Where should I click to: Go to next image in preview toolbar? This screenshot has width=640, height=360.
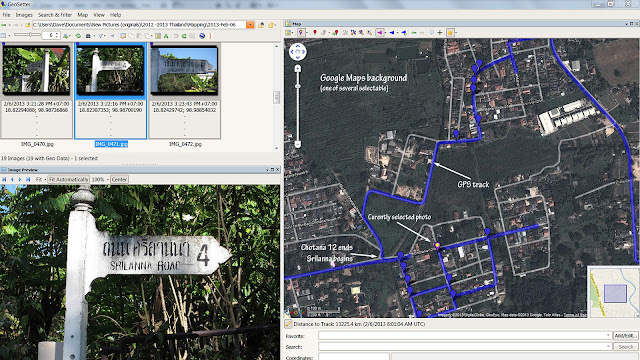pos(20,179)
